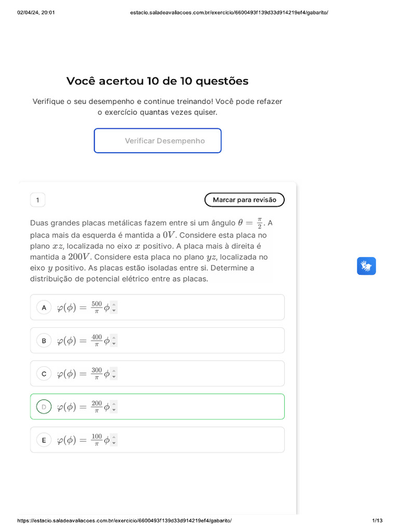This screenshot has height=532, width=399.
Task: Select answer option C circle
Action: (x=44, y=374)
